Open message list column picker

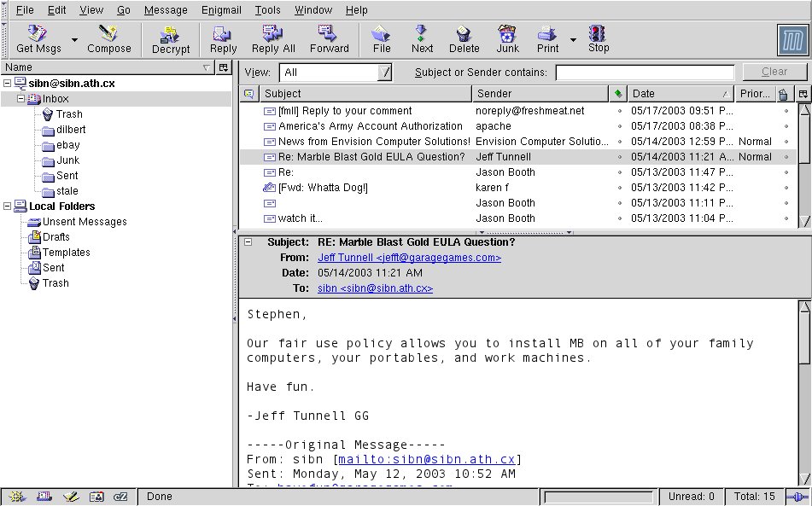tap(803, 94)
